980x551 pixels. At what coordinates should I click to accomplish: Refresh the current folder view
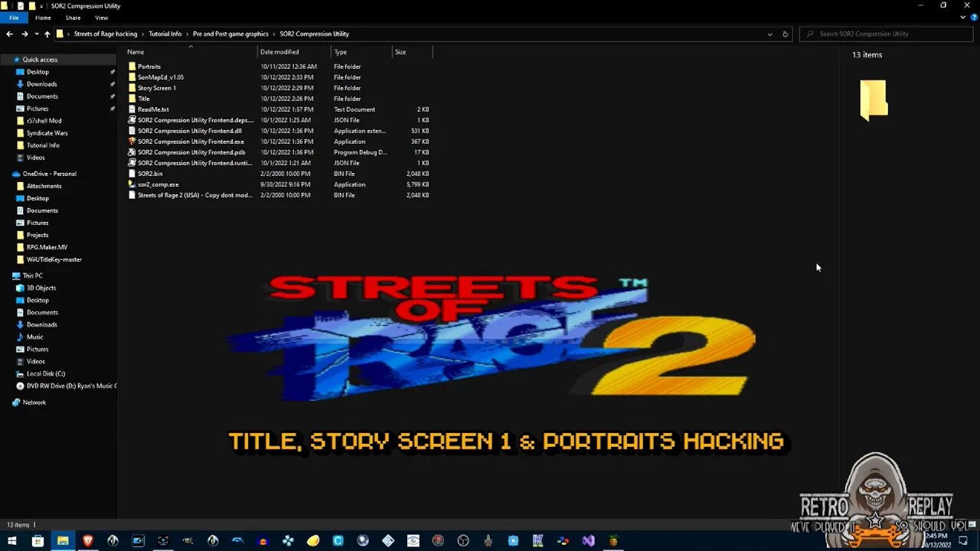tap(785, 34)
